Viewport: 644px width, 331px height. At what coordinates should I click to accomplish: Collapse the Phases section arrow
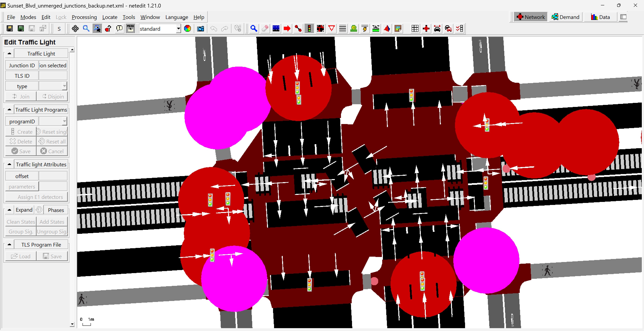point(10,210)
